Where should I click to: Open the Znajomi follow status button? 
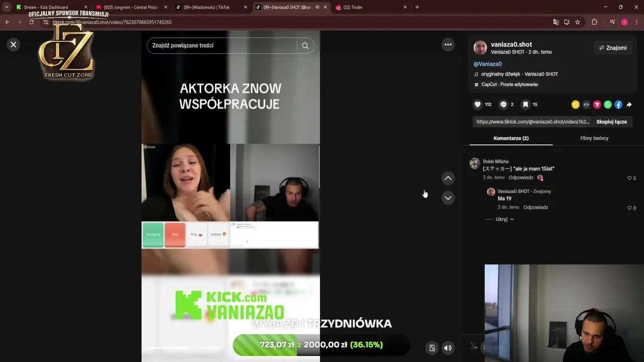[612, 48]
